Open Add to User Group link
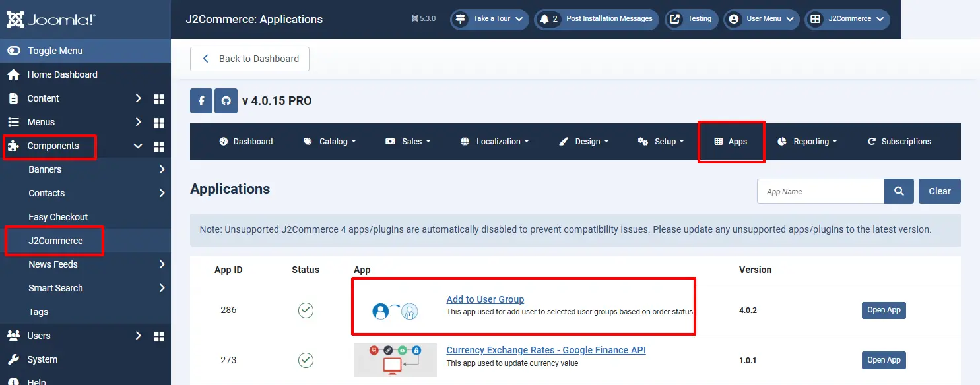Viewport: 980px width, 385px height. tap(485, 299)
